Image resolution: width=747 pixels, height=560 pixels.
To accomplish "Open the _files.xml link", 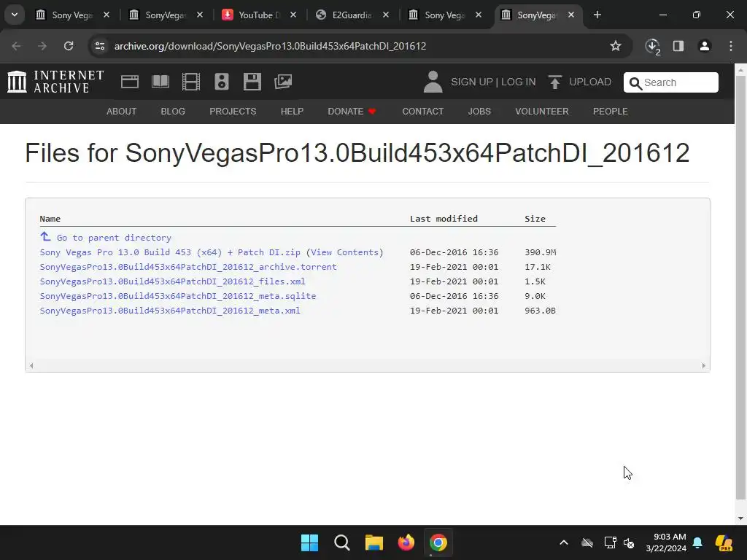I will tap(172, 281).
